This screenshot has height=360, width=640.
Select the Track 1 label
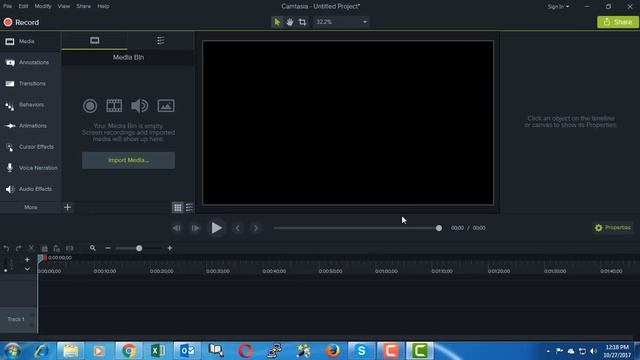point(16,319)
